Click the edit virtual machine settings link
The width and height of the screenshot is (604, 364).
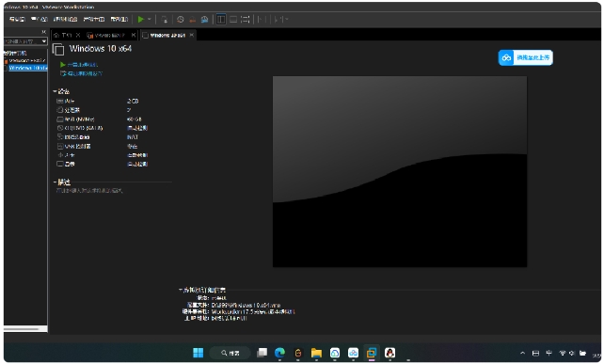click(81, 73)
